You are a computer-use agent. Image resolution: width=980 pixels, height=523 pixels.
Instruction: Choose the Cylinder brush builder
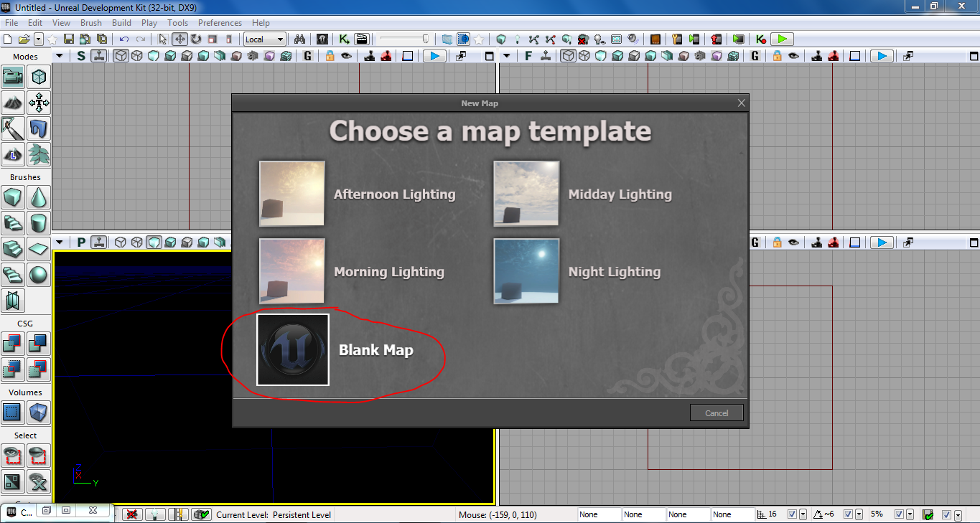(x=39, y=222)
